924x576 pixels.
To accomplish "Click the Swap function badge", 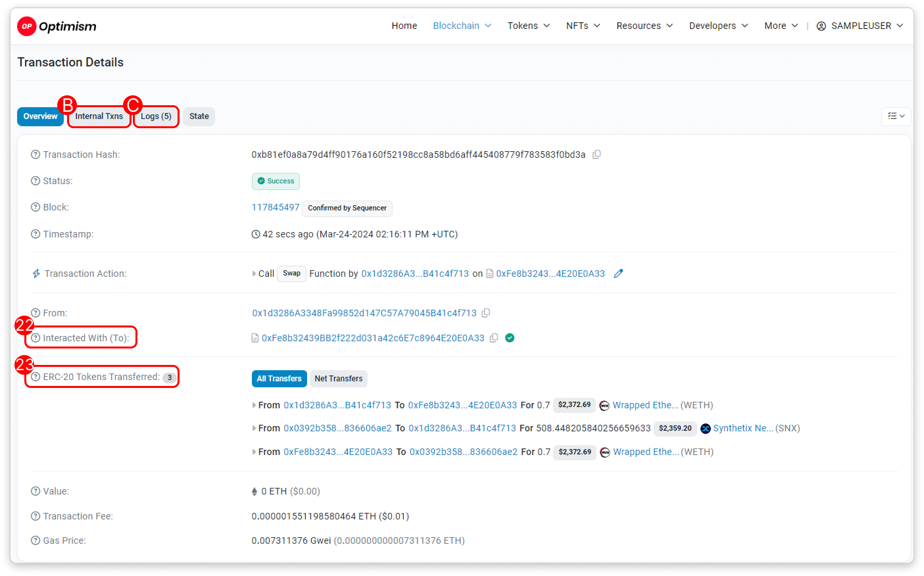I will tap(291, 274).
